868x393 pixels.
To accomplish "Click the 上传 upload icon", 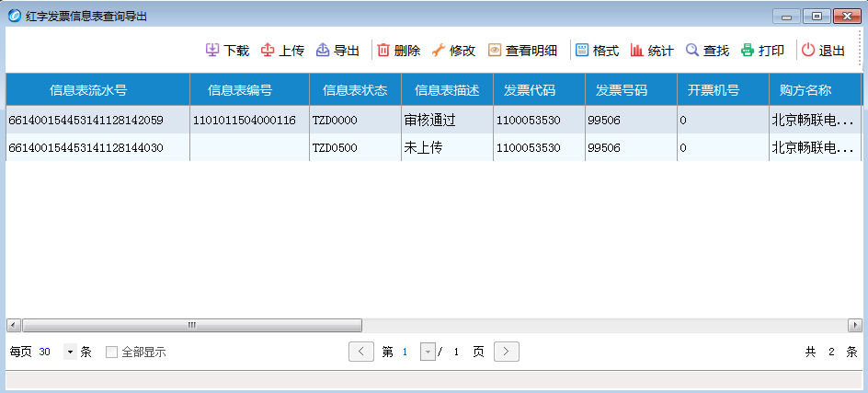I will pyautogui.click(x=268, y=51).
